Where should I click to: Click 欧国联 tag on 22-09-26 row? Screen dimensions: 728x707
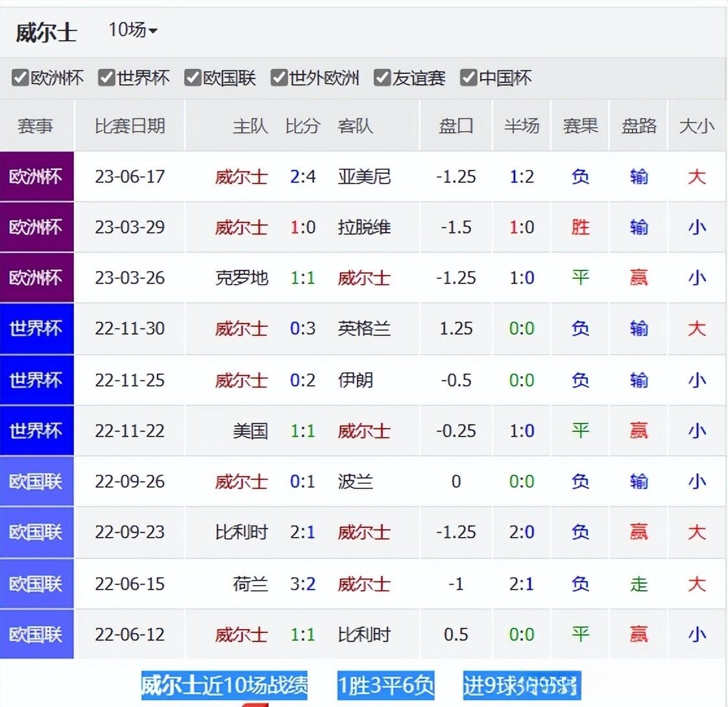coord(37,481)
